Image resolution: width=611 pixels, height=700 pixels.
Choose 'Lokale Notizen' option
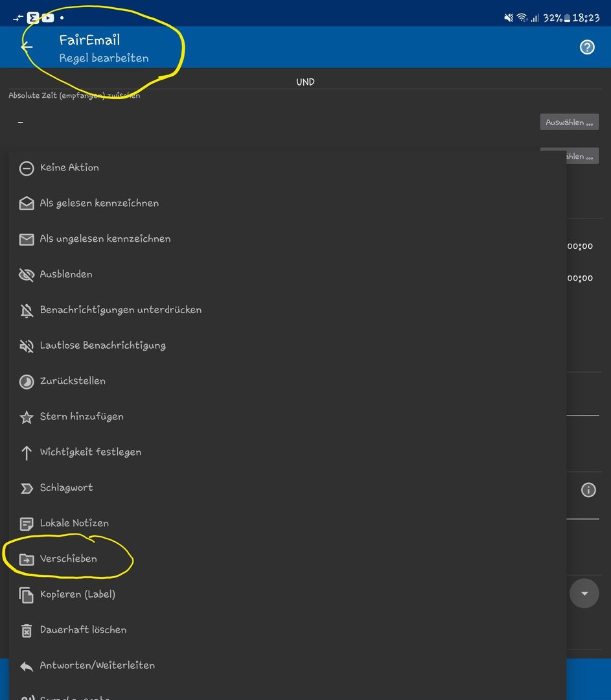tap(74, 524)
